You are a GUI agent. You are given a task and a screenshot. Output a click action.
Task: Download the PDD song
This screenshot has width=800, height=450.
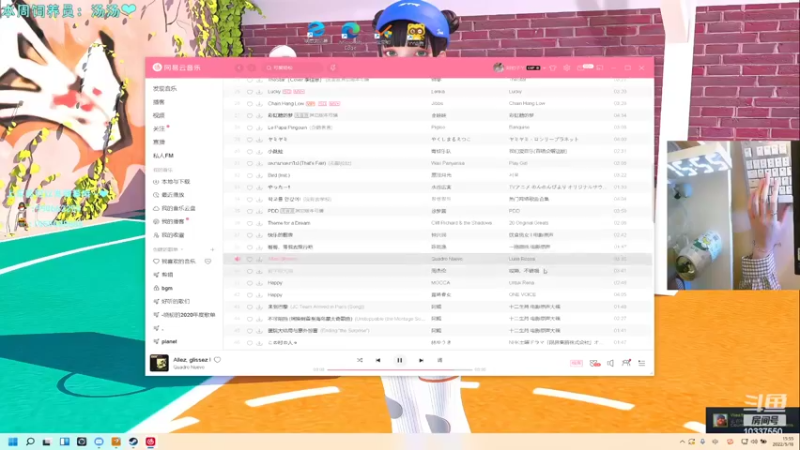[259, 211]
